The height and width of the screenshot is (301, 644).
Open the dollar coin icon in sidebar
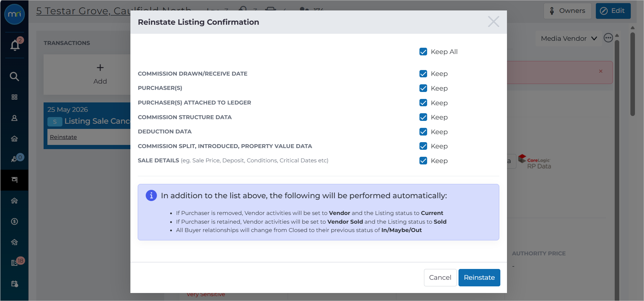[14, 222]
